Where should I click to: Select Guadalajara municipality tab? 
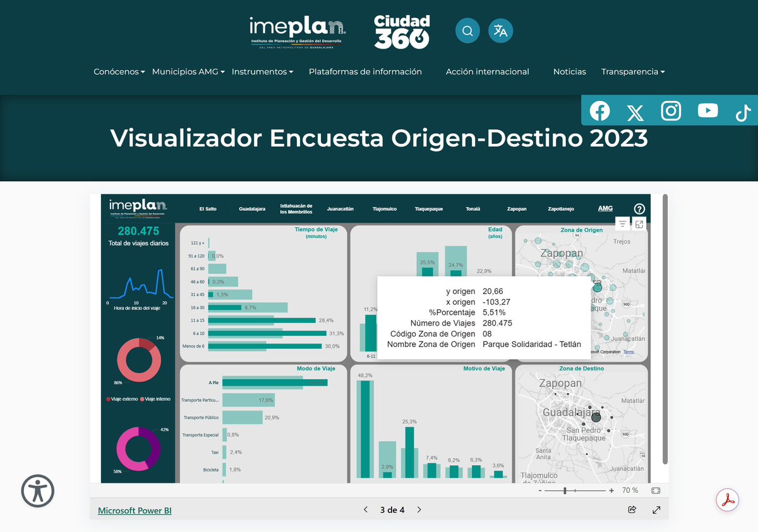252,209
